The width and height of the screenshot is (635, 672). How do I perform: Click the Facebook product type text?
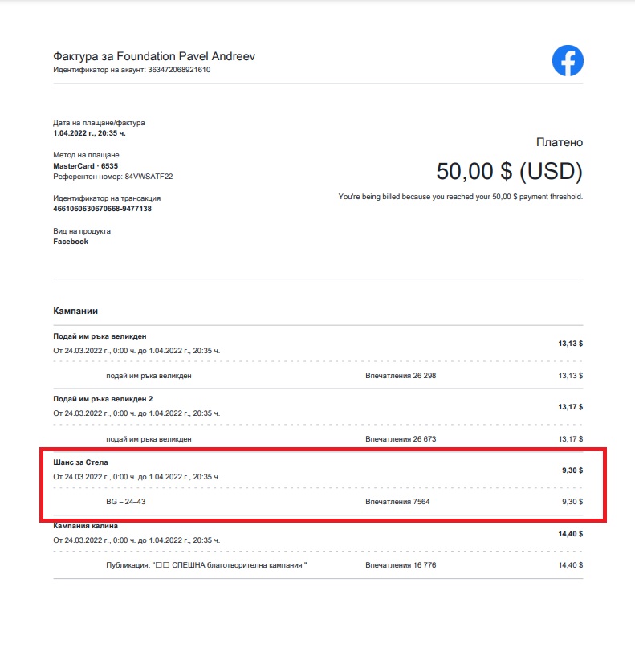(x=71, y=242)
